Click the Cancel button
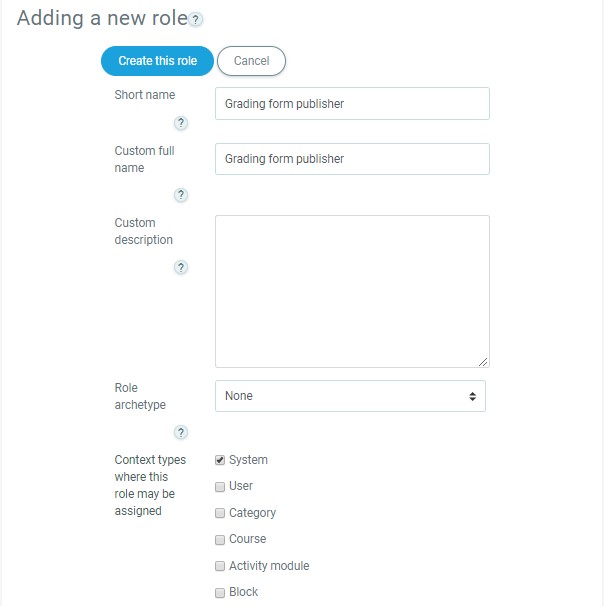 [x=251, y=61]
